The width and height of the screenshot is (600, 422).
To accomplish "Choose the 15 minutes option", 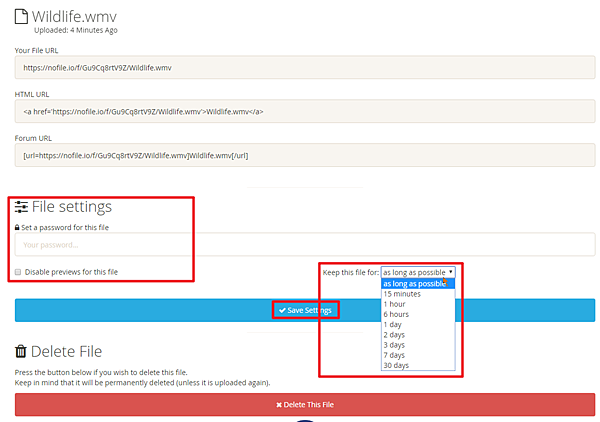I will (418, 294).
